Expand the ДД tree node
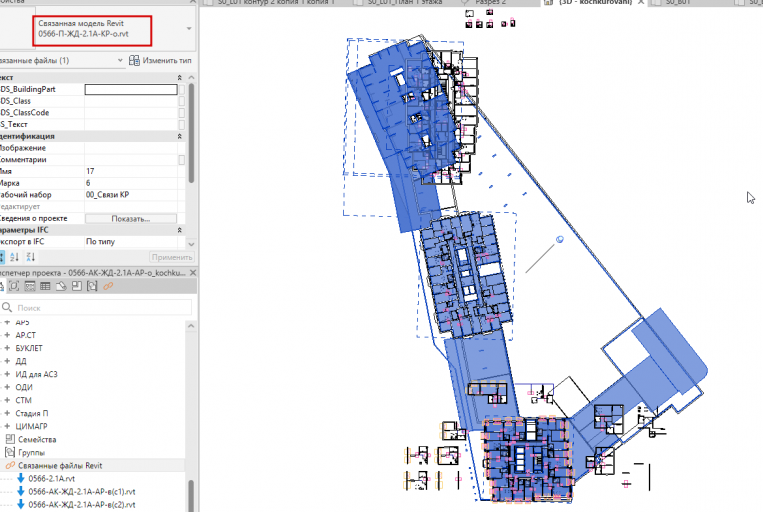Image resolution: width=763 pixels, height=512 pixels. pos(7,361)
